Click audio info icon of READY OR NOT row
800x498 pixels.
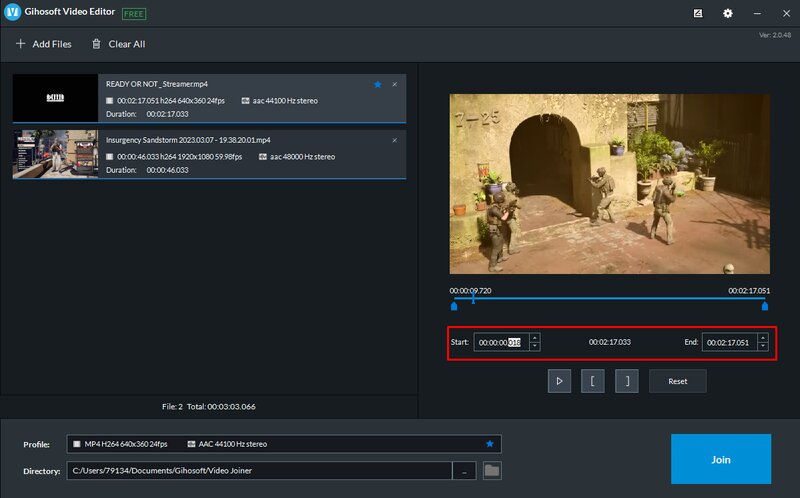pos(245,101)
